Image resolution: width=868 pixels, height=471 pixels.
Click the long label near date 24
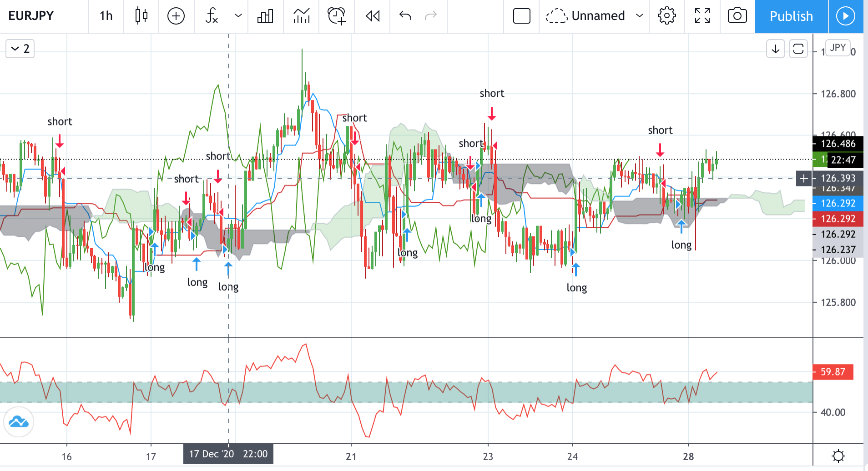coord(576,288)
